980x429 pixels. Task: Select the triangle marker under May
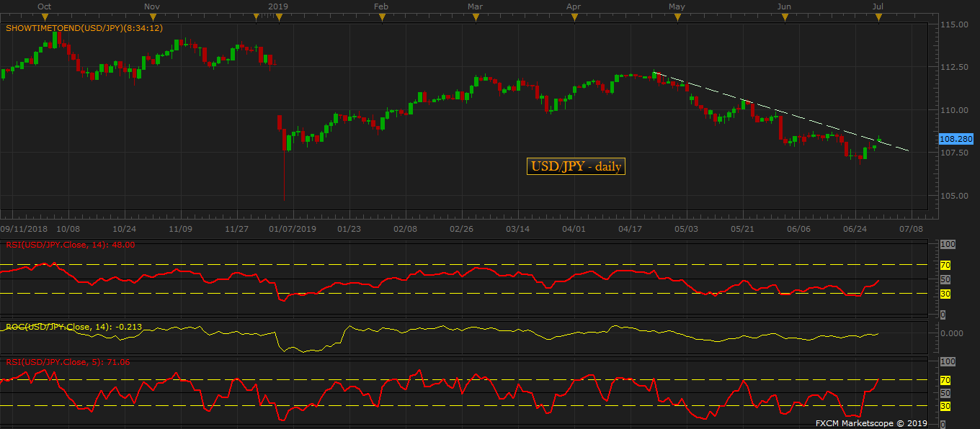(x=677, y=17)
